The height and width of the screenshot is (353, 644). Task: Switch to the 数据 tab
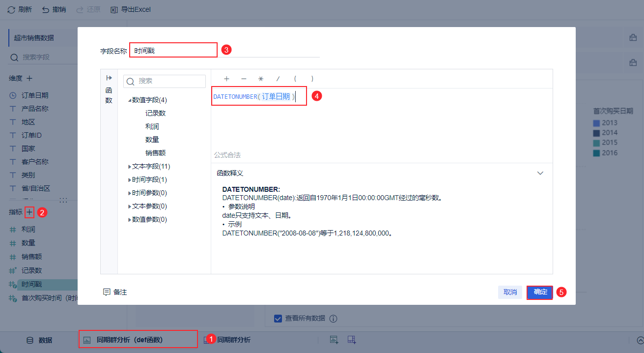pyautogui.click(x=39, y=340)
